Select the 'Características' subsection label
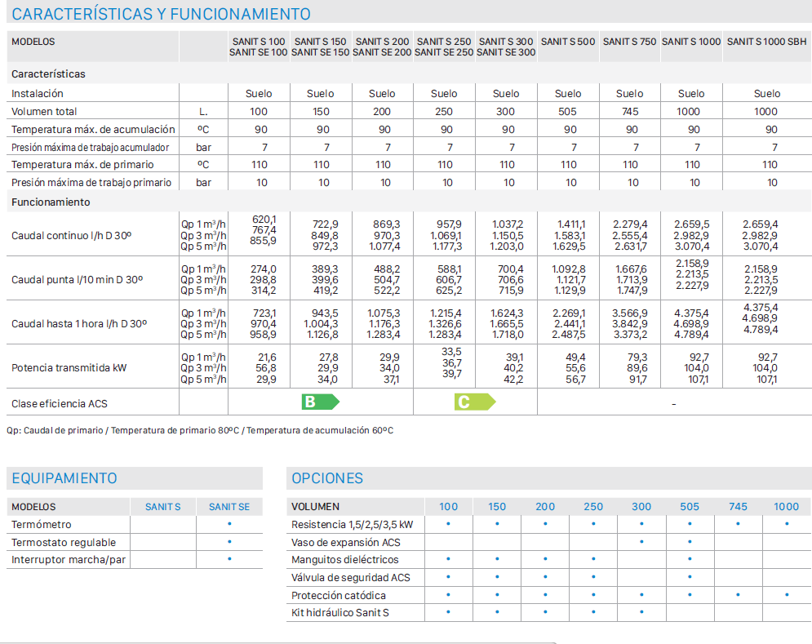This screenshot has width=812, height=644. (49, 74)
